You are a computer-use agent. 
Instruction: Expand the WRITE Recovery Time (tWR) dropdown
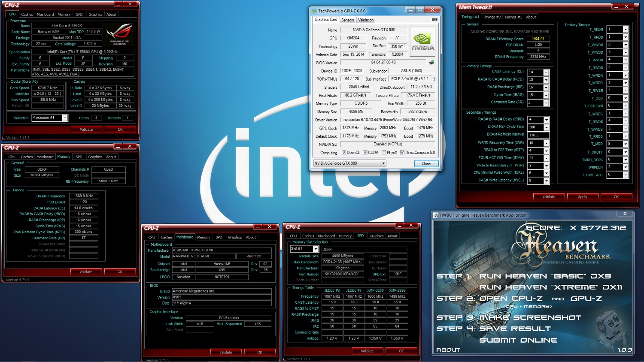[x=546, y=143]
